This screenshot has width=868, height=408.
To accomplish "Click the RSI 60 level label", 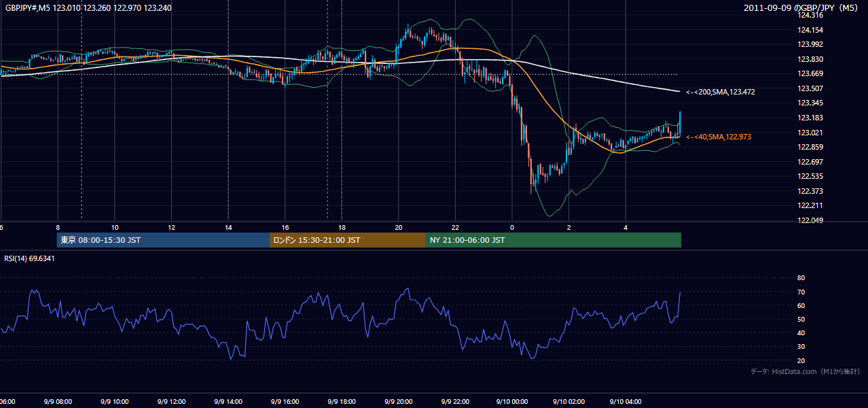I will tap(801, 305).
